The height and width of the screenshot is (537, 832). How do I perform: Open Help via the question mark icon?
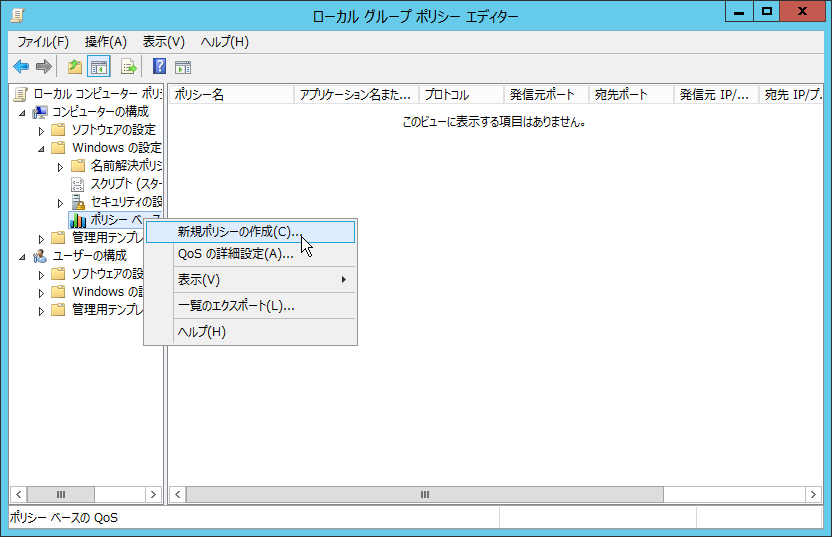(x=159, y=67)
